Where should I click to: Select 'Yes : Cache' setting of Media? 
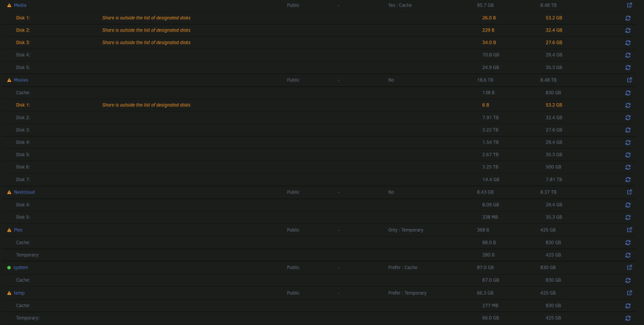point(400,5)
